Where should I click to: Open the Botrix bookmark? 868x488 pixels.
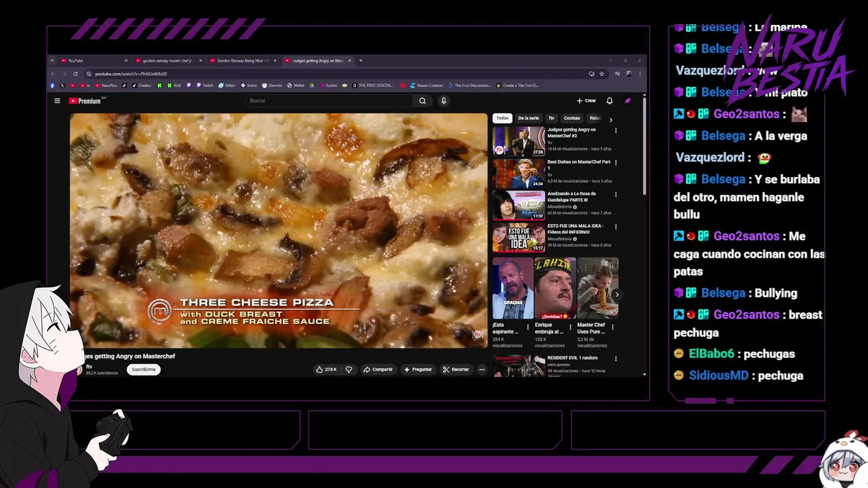[249, 85]
